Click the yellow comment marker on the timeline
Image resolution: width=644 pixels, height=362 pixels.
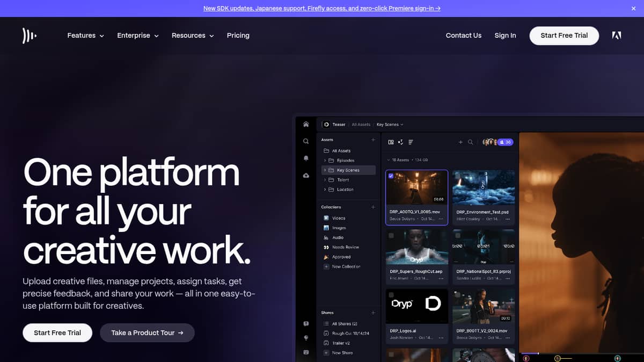pyautogui.click(x=558, y=358)
